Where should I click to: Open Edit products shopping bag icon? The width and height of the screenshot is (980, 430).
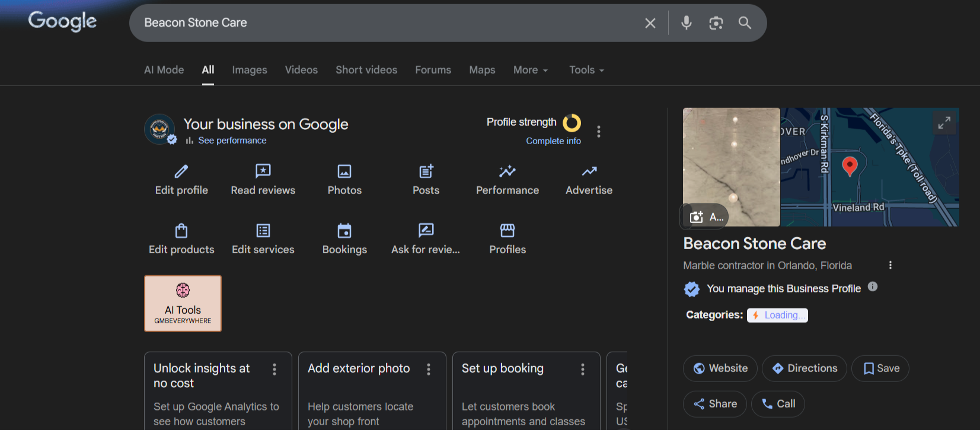pos(181,231)
